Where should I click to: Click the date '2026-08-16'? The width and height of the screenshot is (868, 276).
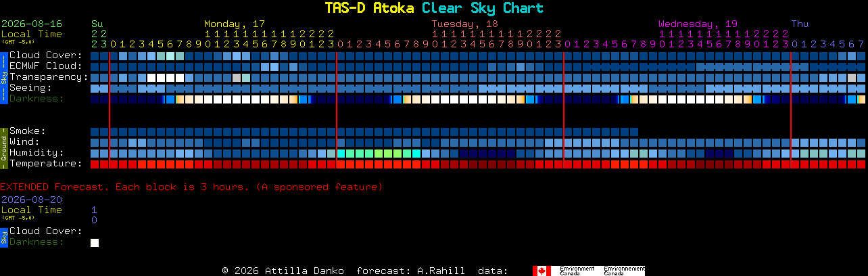tap(32, 24)
